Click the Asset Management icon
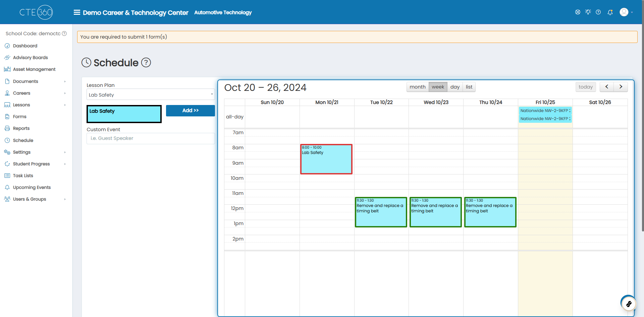 [7, 69]
